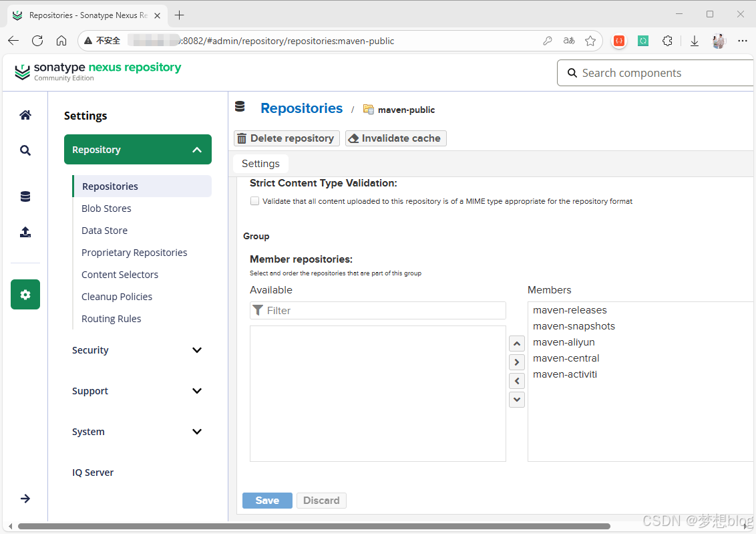Image resolution: width=756 pixels, height=534 pixels.
Task: Go to Repositories breadcrumb link
Action: [x=302, y=108]
